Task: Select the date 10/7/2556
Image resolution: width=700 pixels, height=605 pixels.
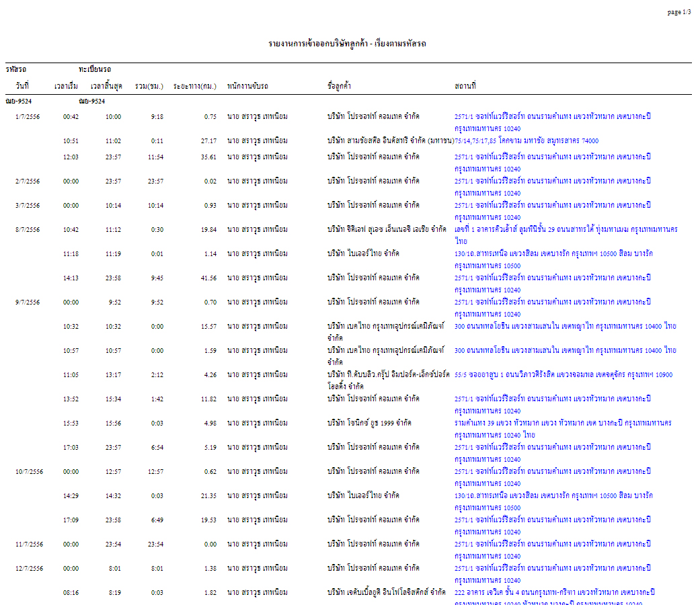Action: point(29,472)
